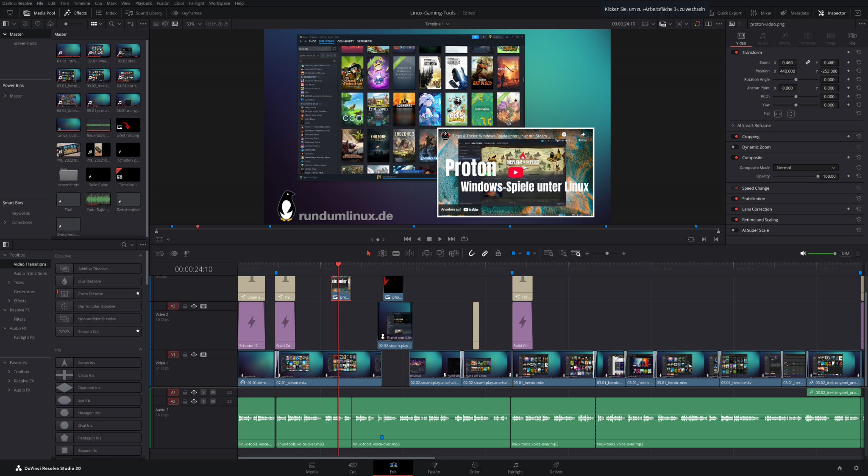Screen dimensions: 868x476
Task: Open the Composite Mode dropdown set to Normal
Action: [x=805, y=168]
